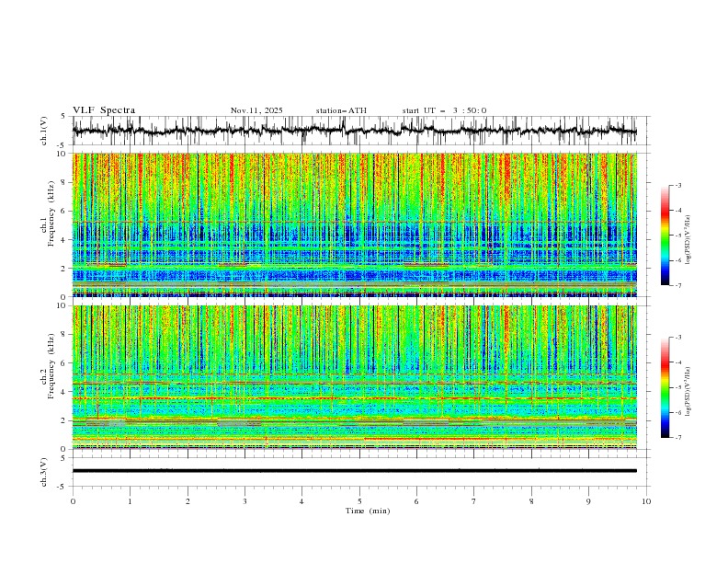This screenshot has height=563, width=728.
Task: Click the "-5" label on ch.2 colorbar
Action: coord(678,387)
